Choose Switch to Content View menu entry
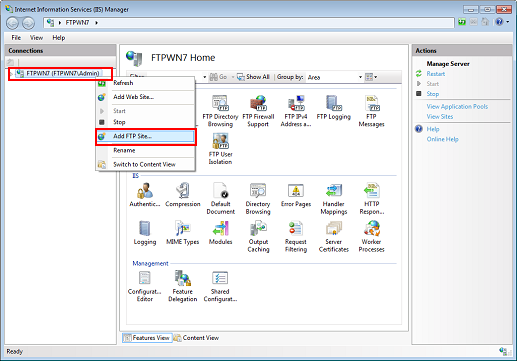Image resolution: width=517 pixels, height=361 pixels. coord(145,164)
